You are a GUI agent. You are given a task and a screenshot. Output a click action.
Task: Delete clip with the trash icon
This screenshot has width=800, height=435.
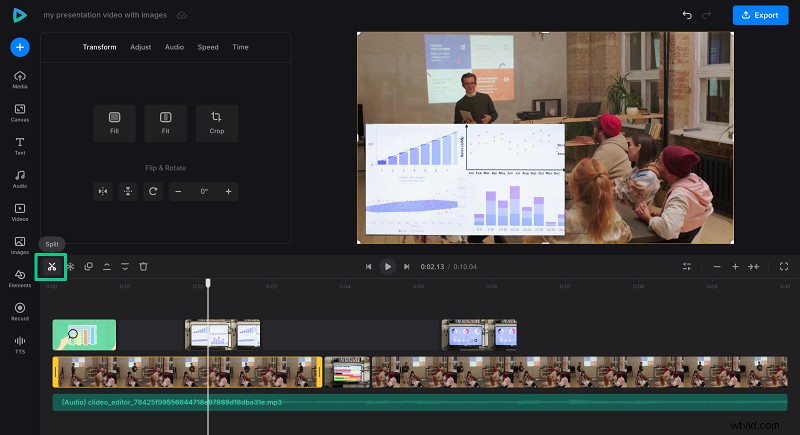[143, 266]
